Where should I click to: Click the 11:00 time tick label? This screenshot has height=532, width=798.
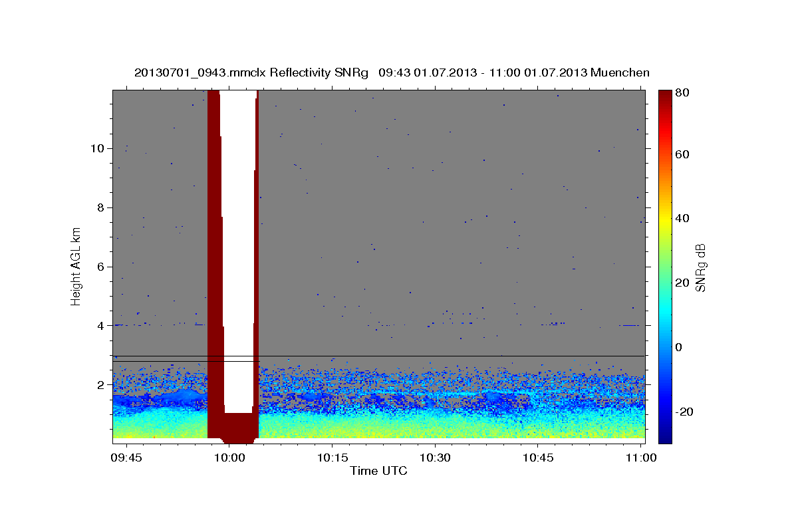(x=641, y=458)
